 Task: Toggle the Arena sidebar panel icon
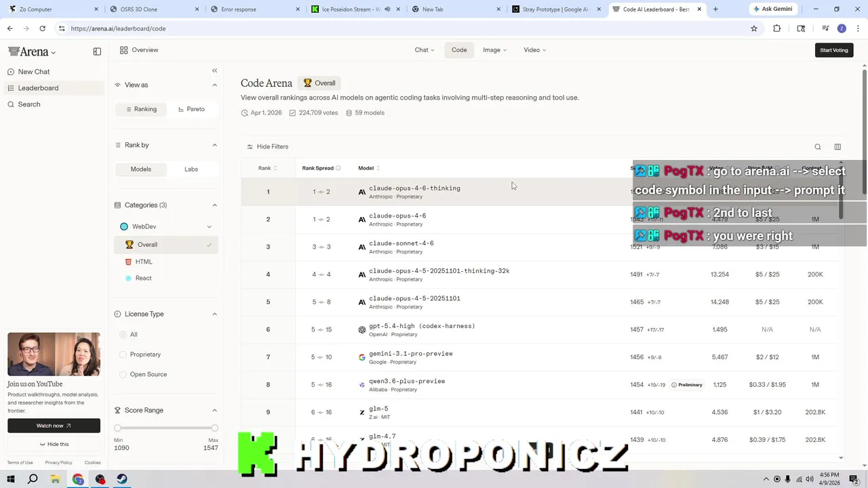(97, 52)
